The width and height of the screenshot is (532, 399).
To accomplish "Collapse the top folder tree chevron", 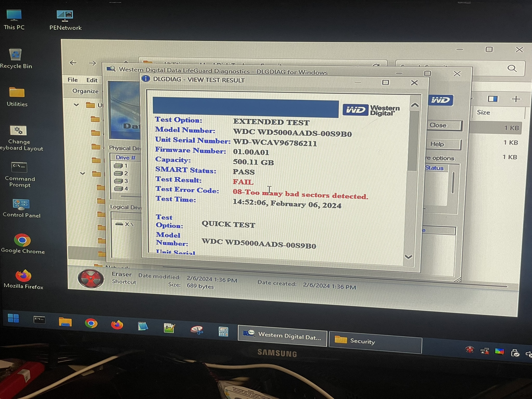I will click(76, 105).
